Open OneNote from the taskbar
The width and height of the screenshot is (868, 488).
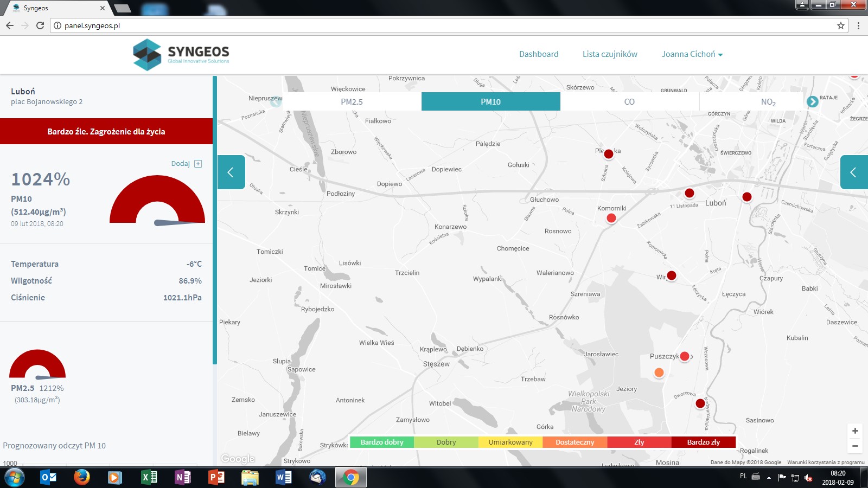coord(183,477)
